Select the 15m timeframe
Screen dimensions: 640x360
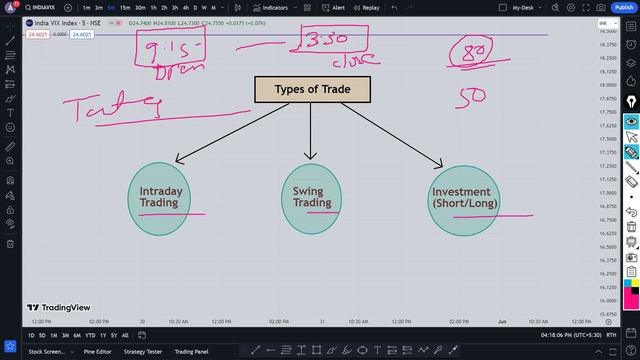125,8
